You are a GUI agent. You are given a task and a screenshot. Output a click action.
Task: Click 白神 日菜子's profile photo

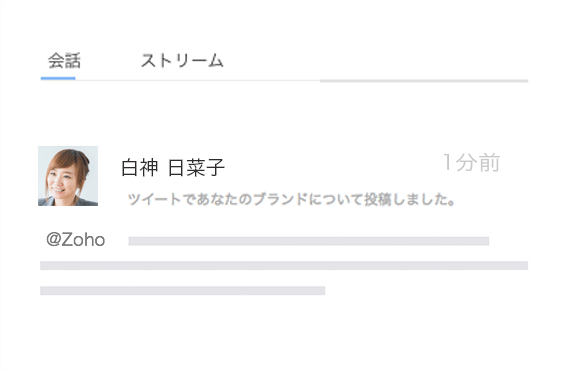tap(68, 176)
